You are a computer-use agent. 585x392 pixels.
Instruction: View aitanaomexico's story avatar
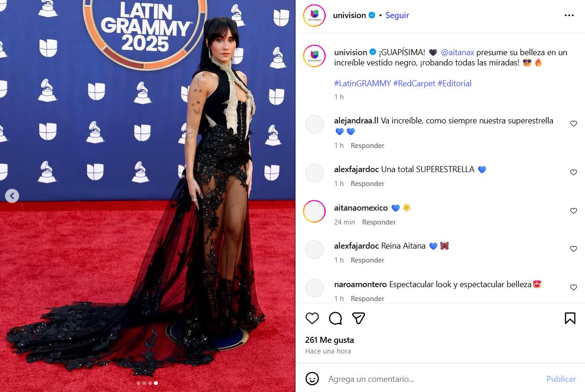[x=314, y=212]
